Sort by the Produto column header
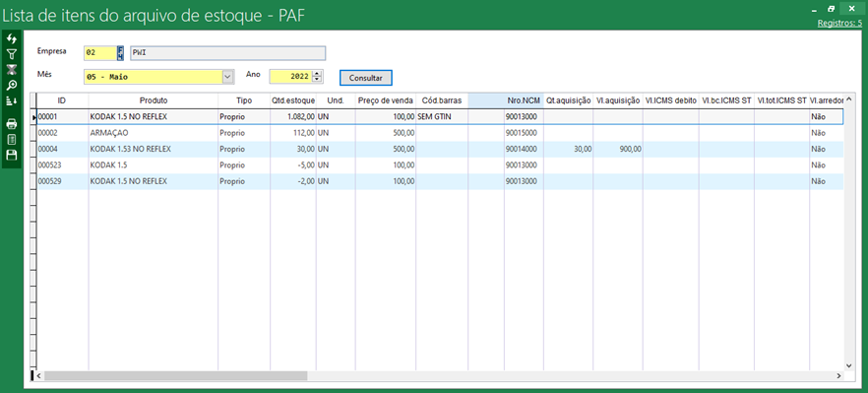This screenshot has height=393, width=868. point(154,100)
